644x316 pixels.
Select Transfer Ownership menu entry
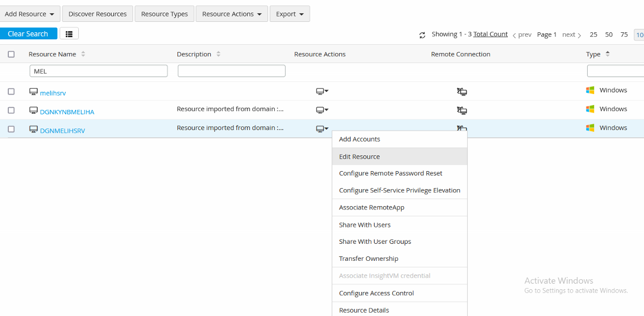point(369,259)
